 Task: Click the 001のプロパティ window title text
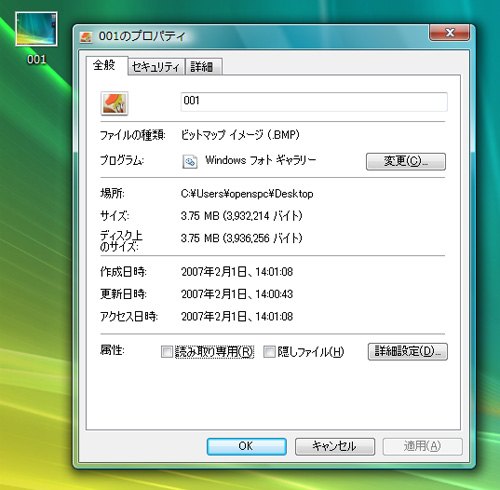click(142, 36)
